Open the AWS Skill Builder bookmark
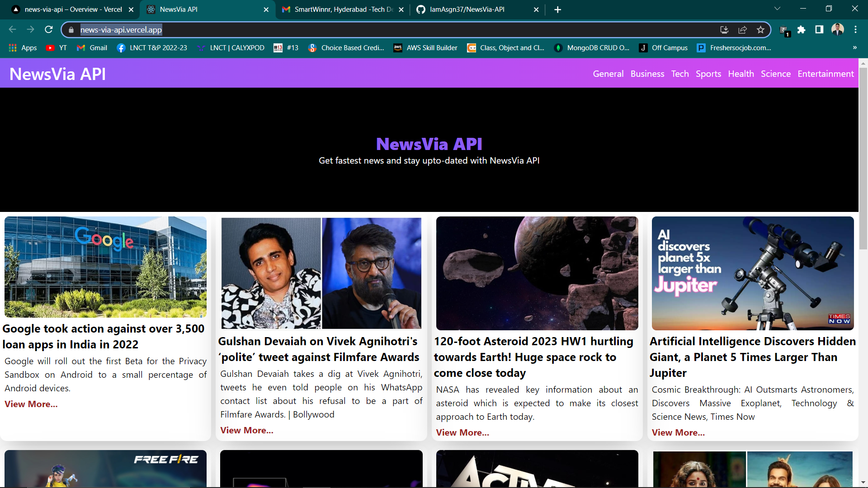 coord(425,48)
